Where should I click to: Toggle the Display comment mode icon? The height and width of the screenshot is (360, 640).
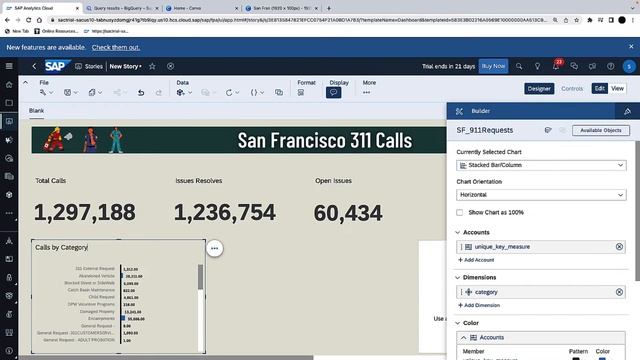[333, 93]
